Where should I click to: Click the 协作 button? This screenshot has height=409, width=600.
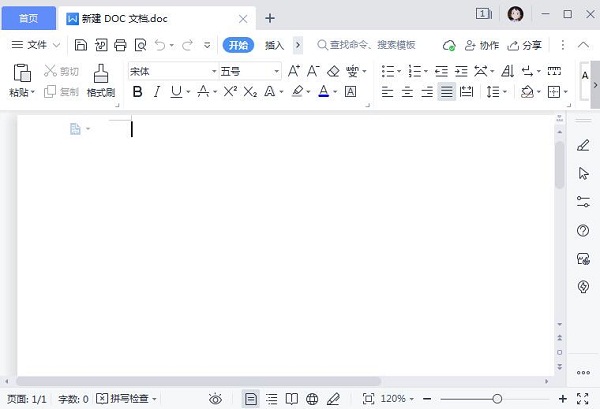click(482, 46)
